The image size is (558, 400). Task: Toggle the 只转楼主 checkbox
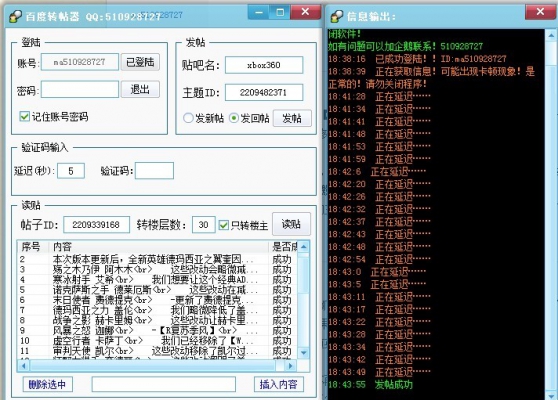point(223,225)
